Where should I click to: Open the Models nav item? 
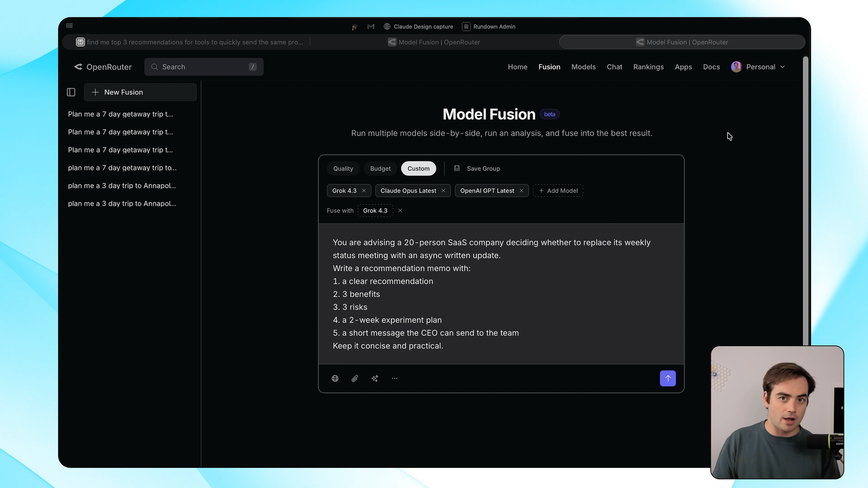point(584,67)
